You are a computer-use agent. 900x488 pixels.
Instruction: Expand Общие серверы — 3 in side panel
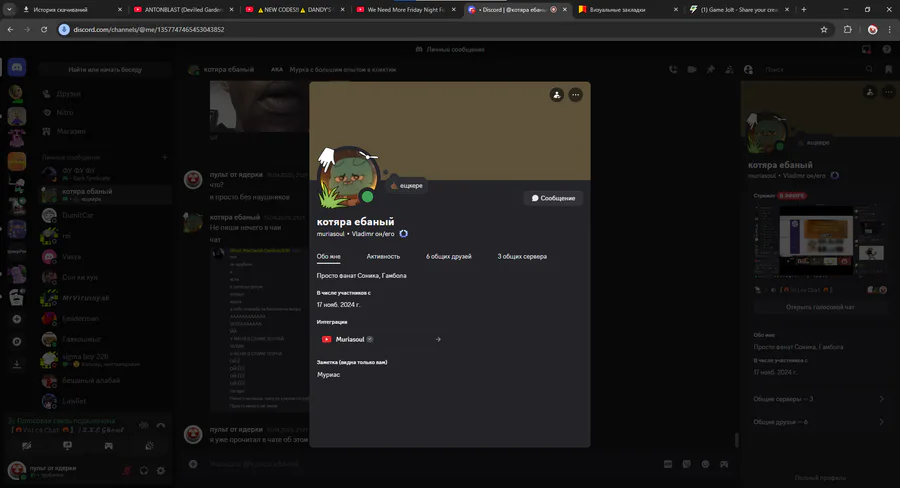pyautogui.click(x=819, y=399)
